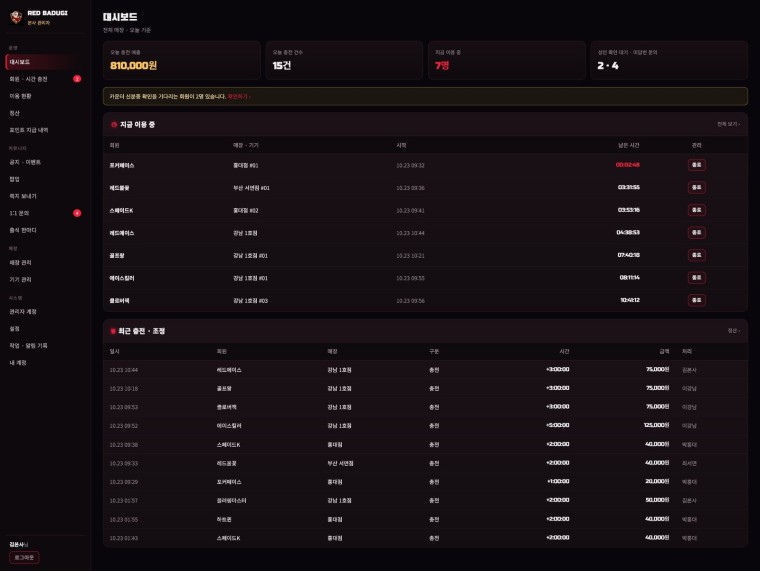End the session with 03:53:16 remaining
The image size is (760, 571).
click(x=697, y=210)
